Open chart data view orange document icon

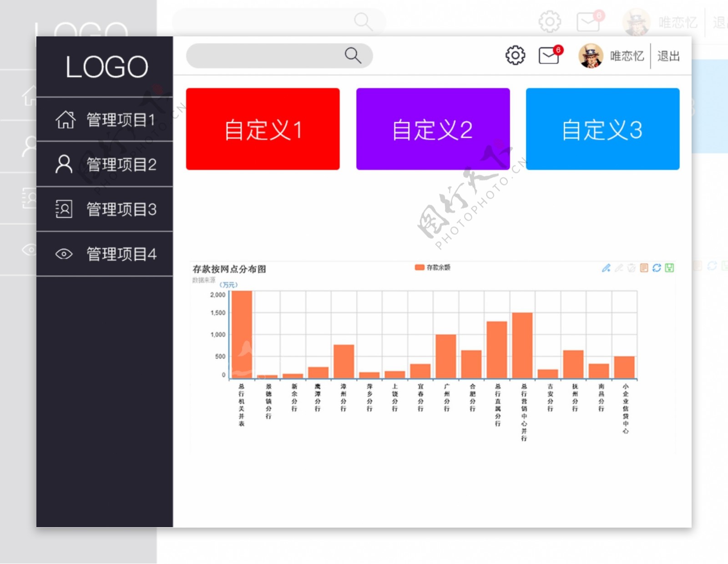(x=644, y=268)
